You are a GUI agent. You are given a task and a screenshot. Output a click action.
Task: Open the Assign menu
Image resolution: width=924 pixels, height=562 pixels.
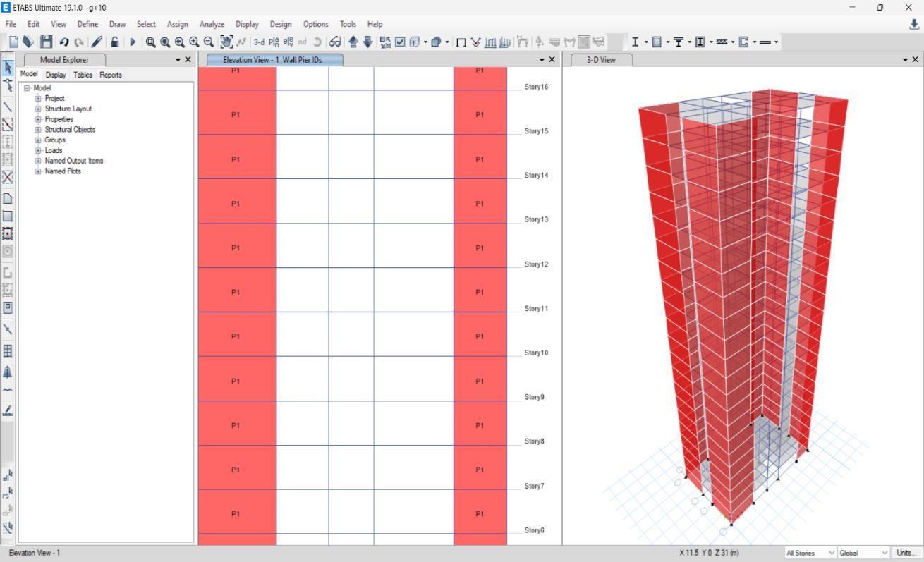[x=178, y=24]
